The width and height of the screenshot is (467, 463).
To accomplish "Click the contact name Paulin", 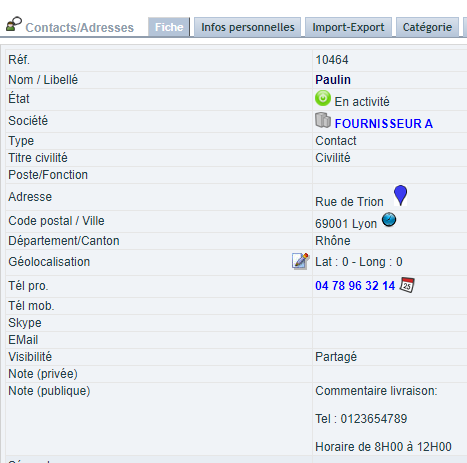I will 333,80.
